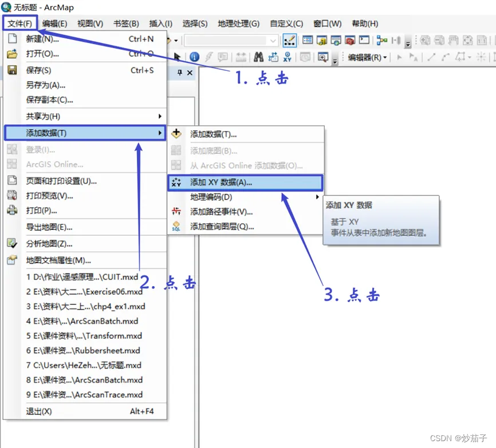This screenshot has height=448, width=496.
Task: Open the Table of Contents window icon
Action: click(x=308, y=40)
